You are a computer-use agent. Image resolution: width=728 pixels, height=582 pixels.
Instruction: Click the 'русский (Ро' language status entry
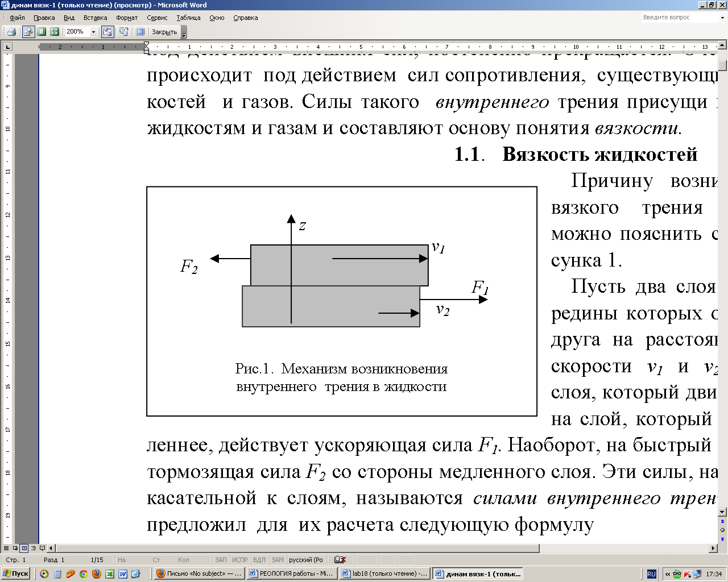pos(306,560)
